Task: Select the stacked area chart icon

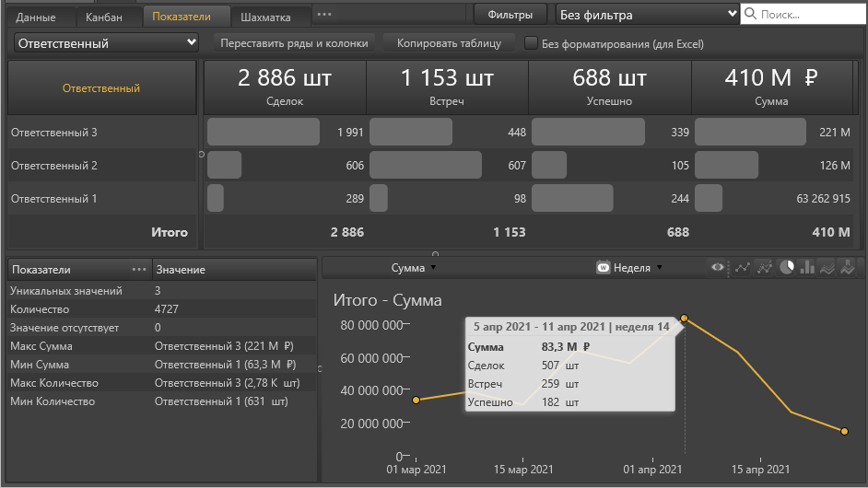Action: (827, 268)
